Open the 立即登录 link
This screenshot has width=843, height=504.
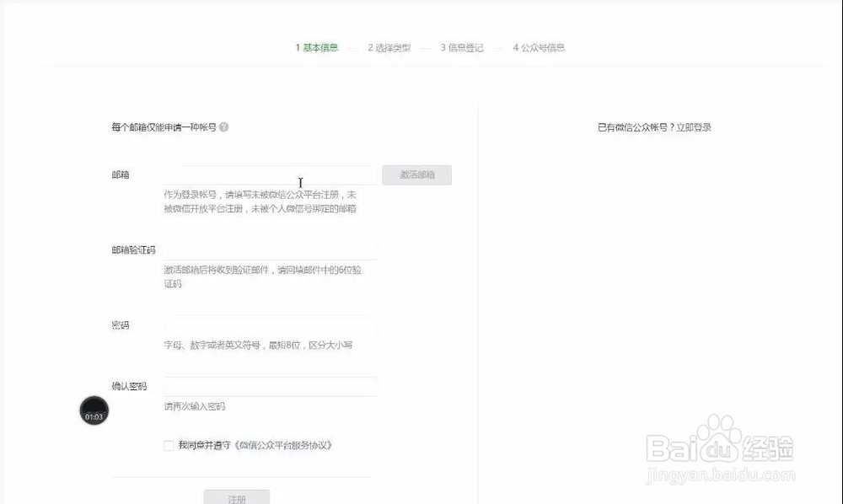694,127
